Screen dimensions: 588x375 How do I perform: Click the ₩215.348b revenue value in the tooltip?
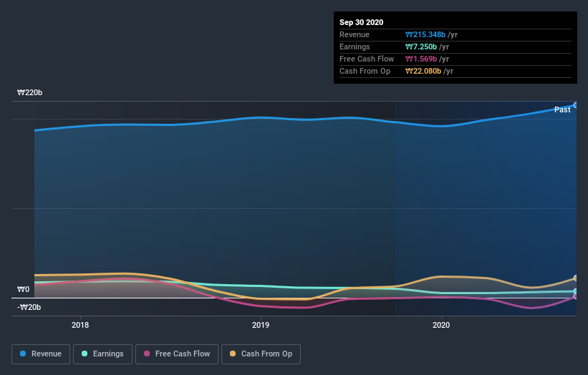425,34
